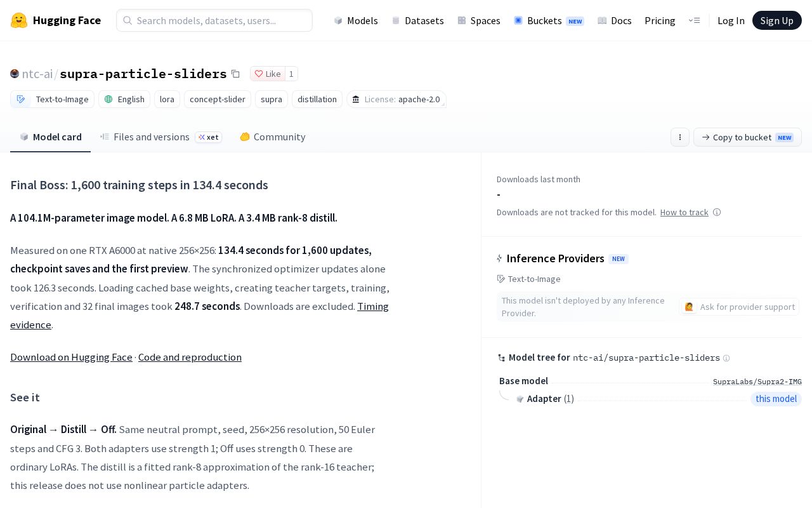812x508 pixels.
Task: Open the Docs navigation link
Action: (x=615, y=20)
